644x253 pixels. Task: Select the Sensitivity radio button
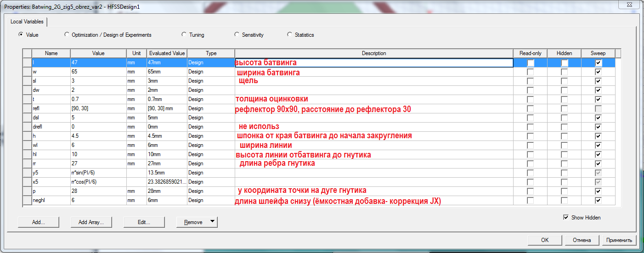coord(237,34)
